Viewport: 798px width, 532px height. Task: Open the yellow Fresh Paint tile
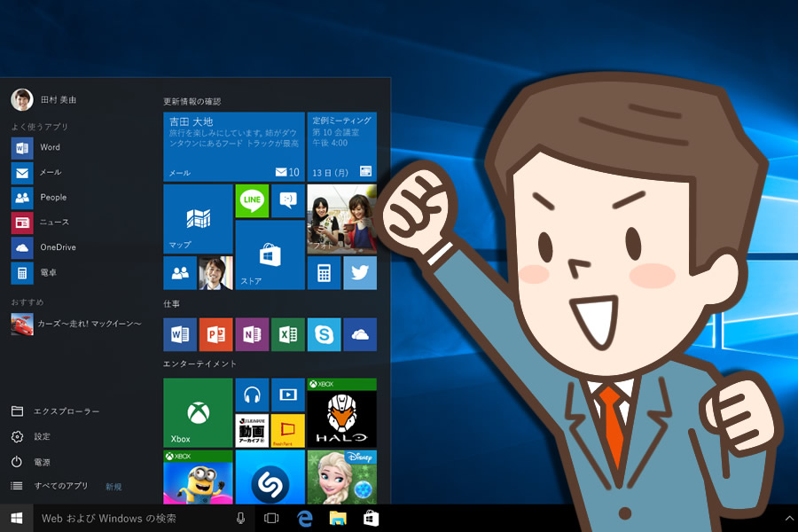click(x=288, y=431)
